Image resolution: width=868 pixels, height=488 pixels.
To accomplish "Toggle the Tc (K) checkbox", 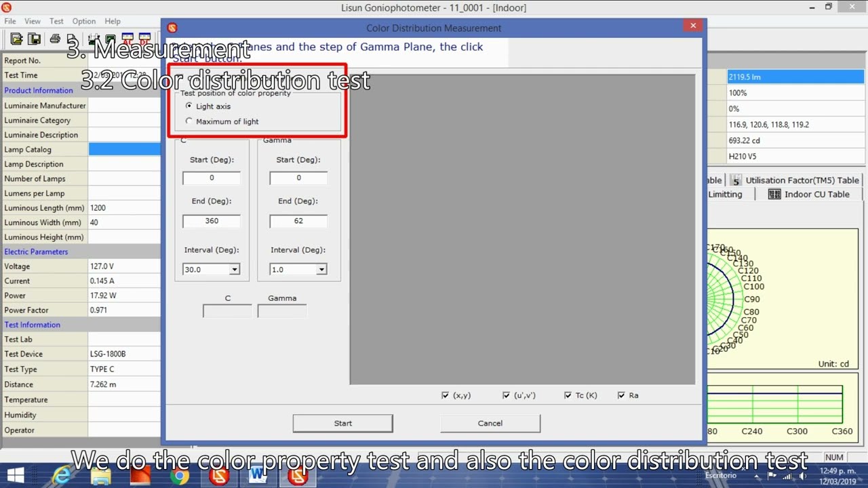I will coord(568,395).
